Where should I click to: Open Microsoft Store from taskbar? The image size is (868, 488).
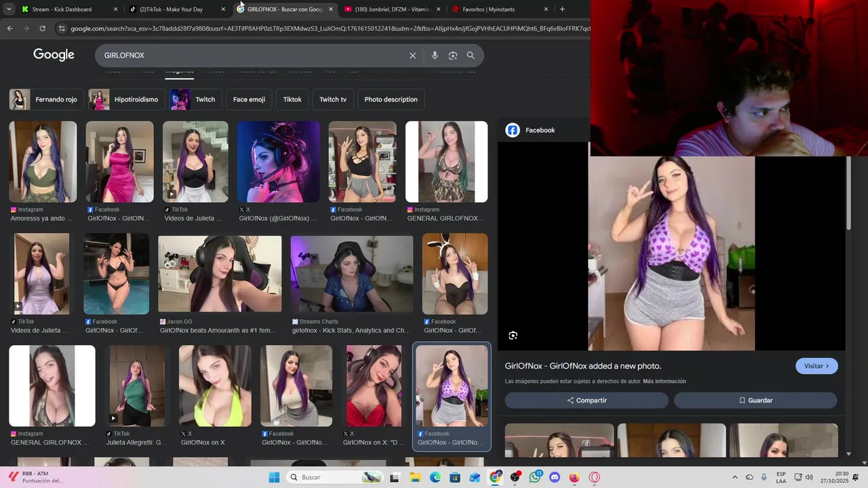tap(455, 477)
